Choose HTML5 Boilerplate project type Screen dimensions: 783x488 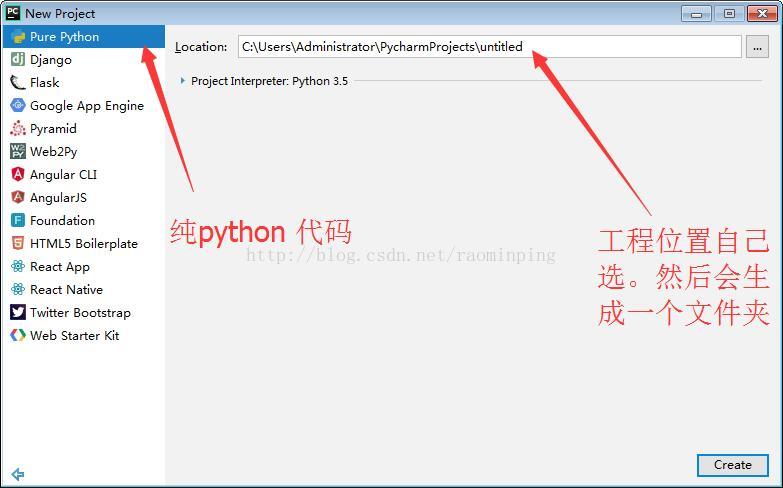(83, 243)
